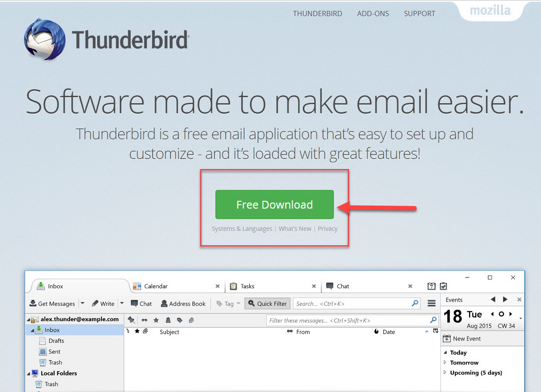541x392 pixels.
Task: Open the Get Messages dropdown arrow
Action: 83,304
